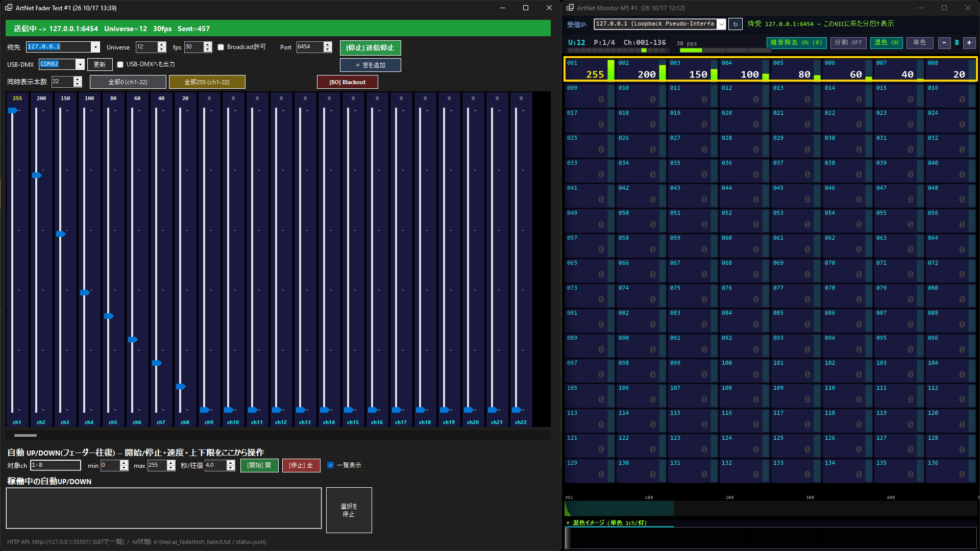Click channel 001 cell showing 255

(590, 69)
